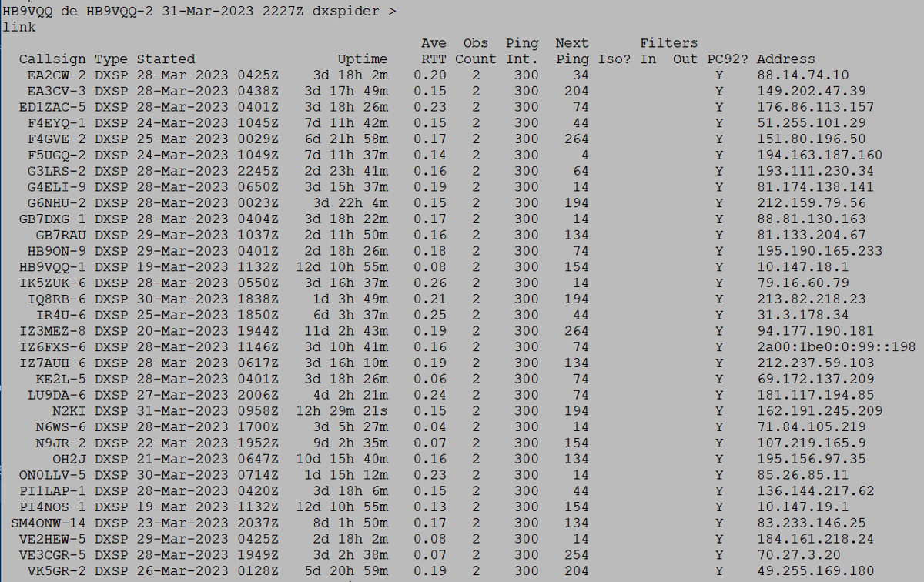Viewport: 924px width, 582px height.
Task: Select address 194.163.187.160
Action: click(820, 156)
